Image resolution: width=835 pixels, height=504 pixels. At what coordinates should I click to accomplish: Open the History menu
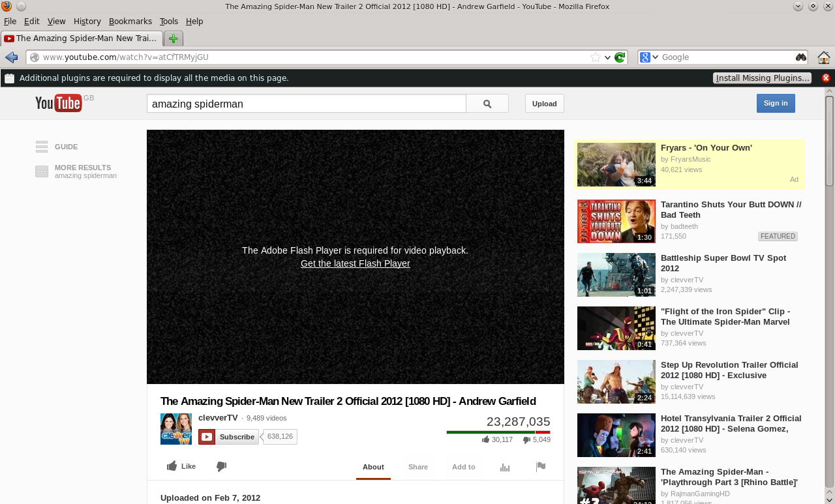(87, 22)
